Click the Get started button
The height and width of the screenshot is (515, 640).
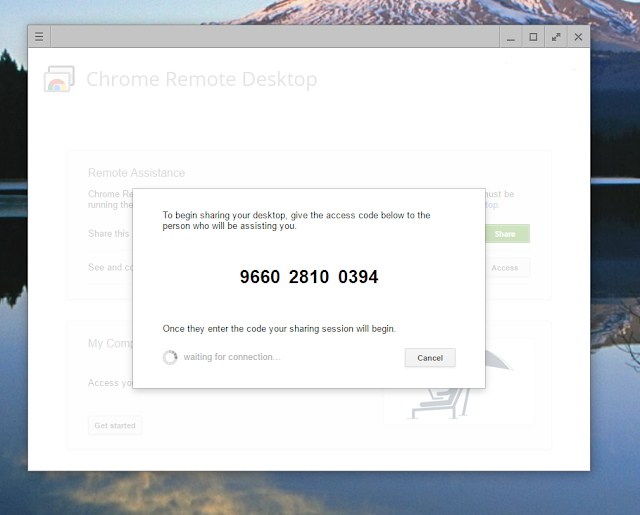click(x=115, y=425)
